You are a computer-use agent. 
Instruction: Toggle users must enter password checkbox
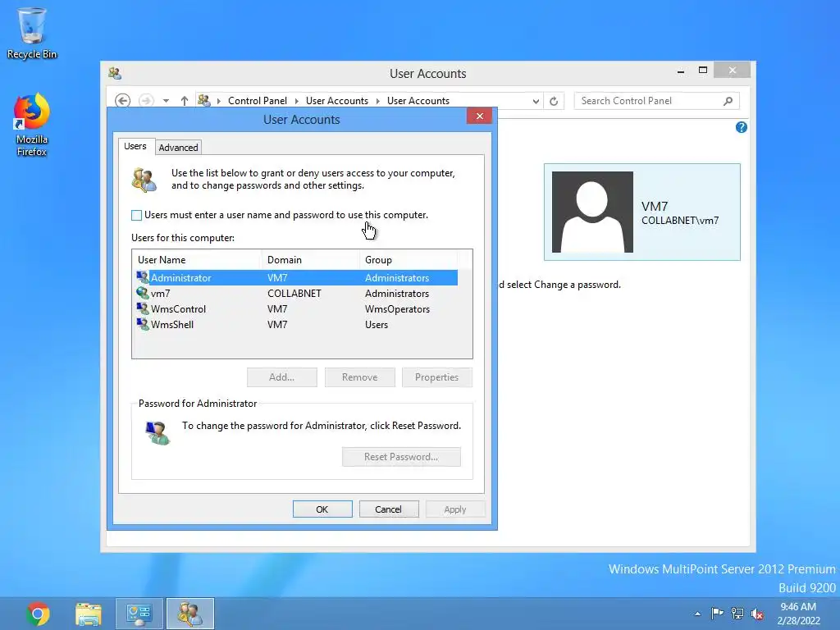137,215
